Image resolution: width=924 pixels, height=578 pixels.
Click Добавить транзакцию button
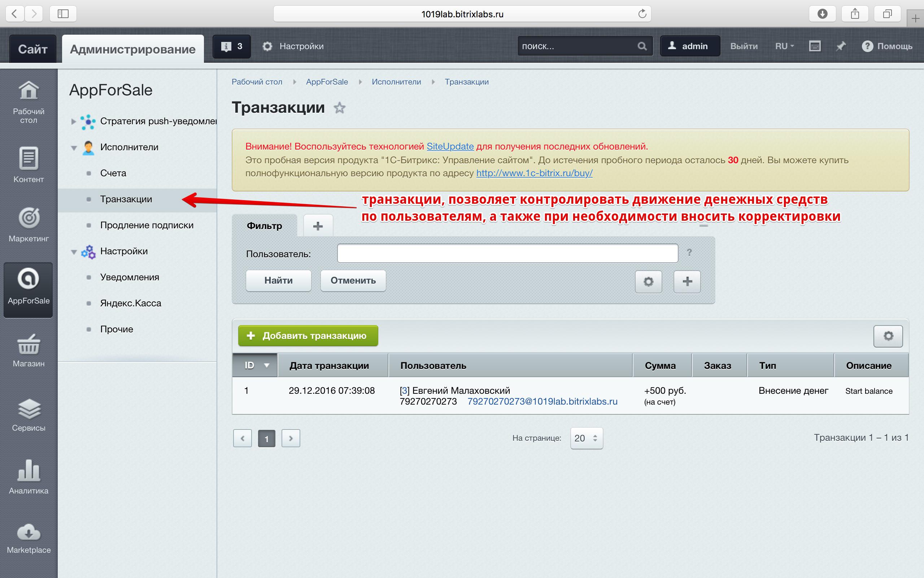point(308,336)
